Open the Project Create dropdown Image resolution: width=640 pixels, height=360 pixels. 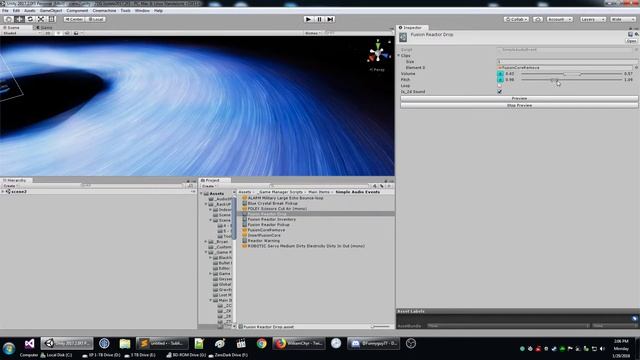(209, 186)
